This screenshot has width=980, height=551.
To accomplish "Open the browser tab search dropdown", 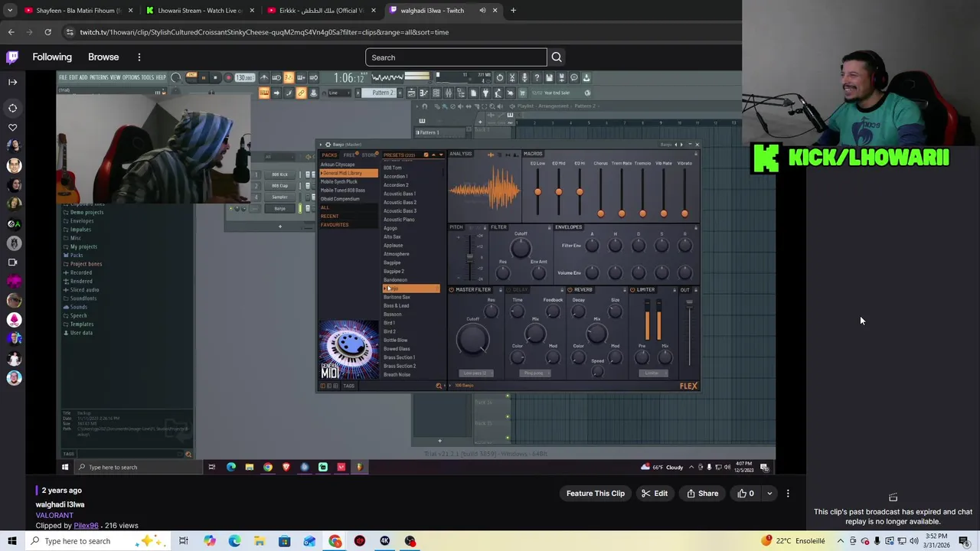I will 10,11.
